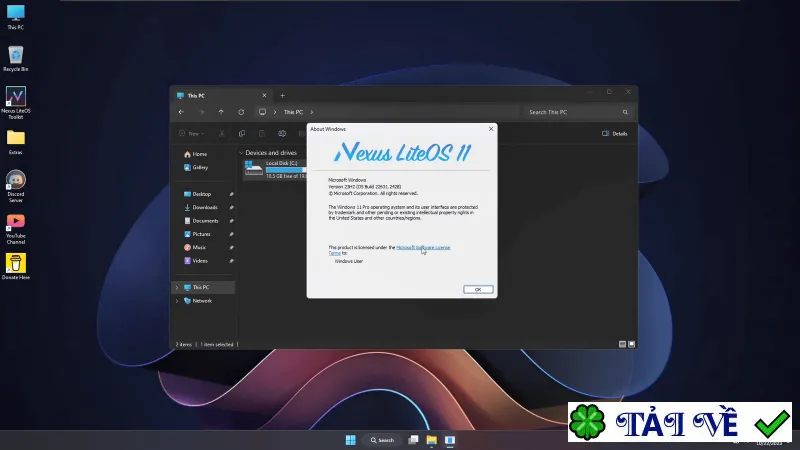
Task: Click OK in About Windows dialog
Action: point(478,289)
